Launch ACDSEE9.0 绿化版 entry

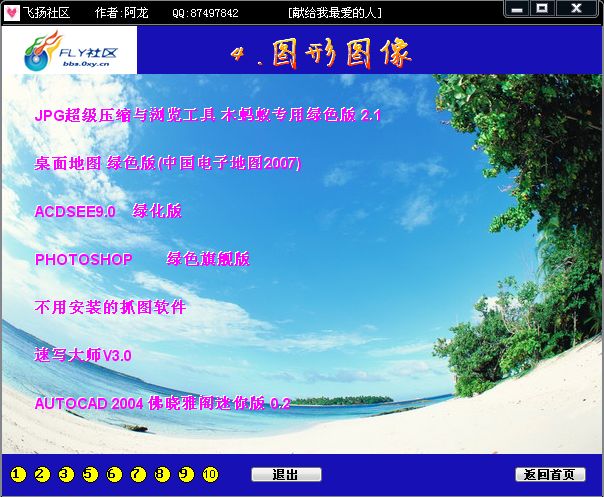[x=108, y=211]
